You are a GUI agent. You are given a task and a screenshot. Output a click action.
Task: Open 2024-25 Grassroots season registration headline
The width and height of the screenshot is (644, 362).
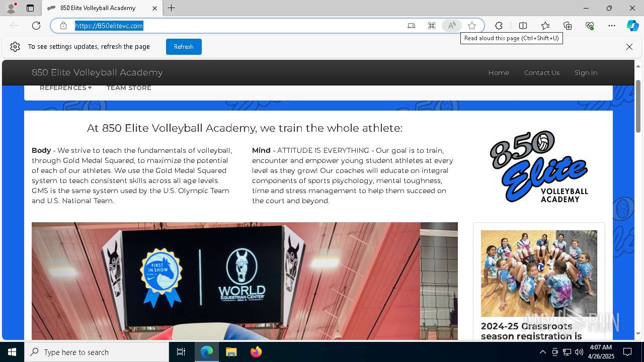click(531, 331)
